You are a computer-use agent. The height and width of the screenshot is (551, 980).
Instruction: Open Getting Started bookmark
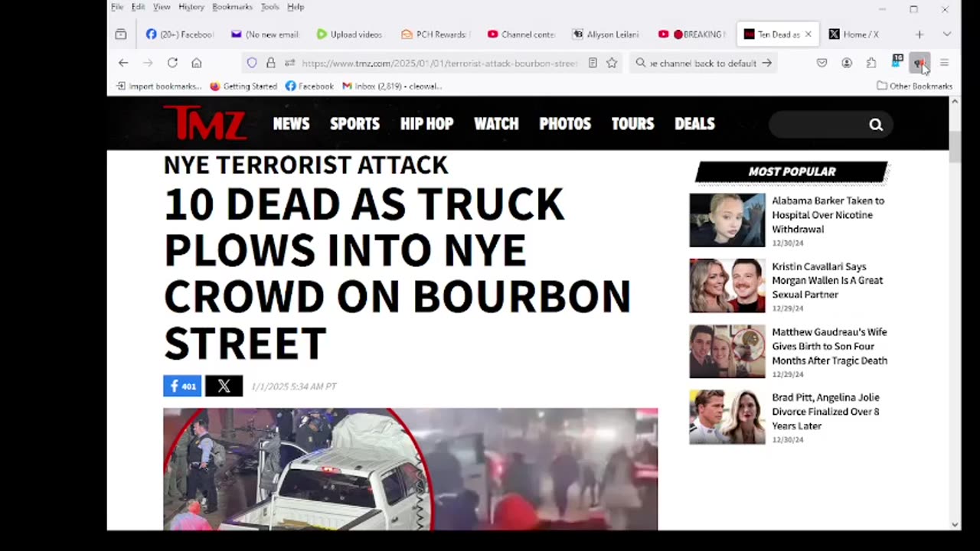[x=243, y=86]
